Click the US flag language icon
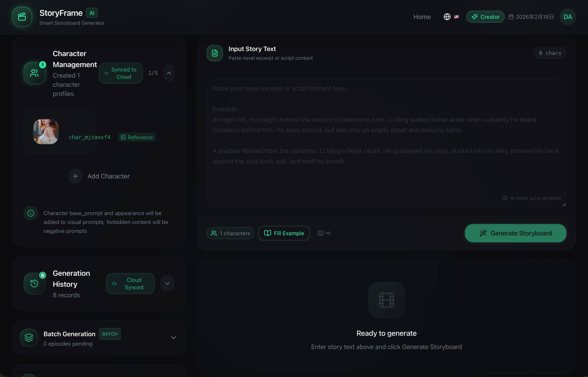The height and width of the screenshot is (377, 588). coord(456,17)
